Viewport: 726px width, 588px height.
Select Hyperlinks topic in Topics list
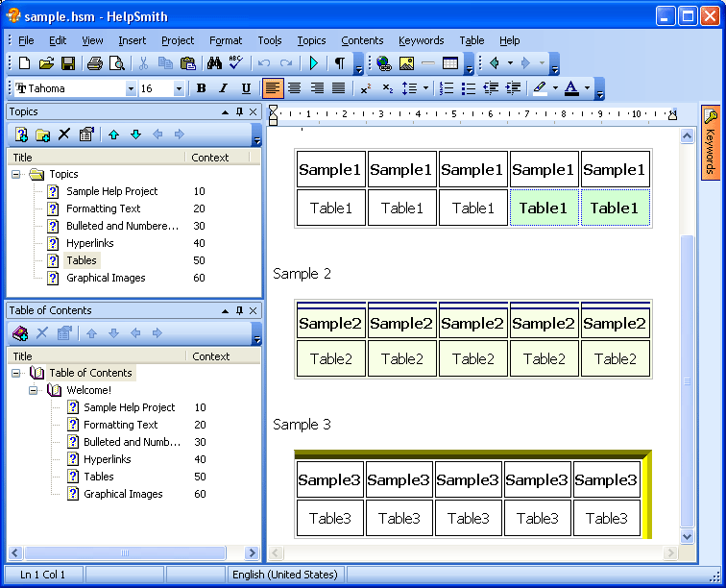(90, 243)
